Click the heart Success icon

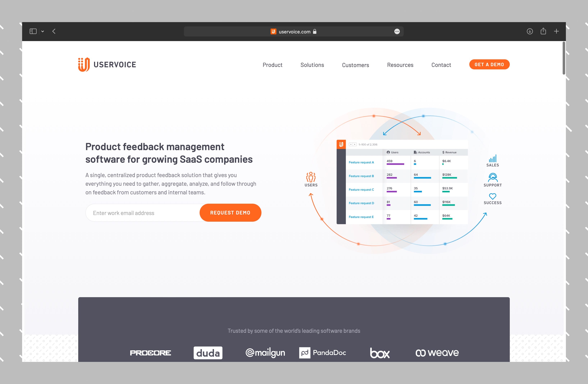click(492, 197)
